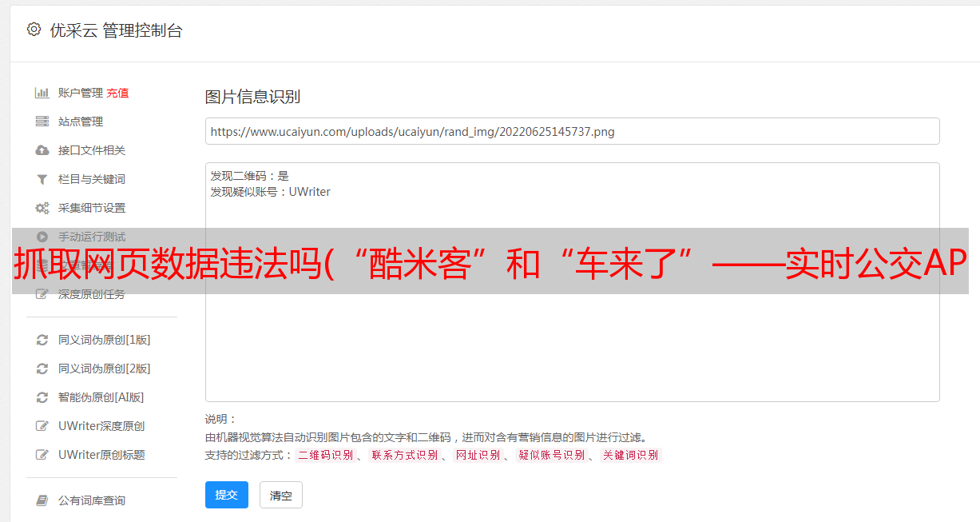Click the text 发现疑似账号：UWriter
Image resolution: width=980 pixels, height=522 pixels.
point(271,192)
